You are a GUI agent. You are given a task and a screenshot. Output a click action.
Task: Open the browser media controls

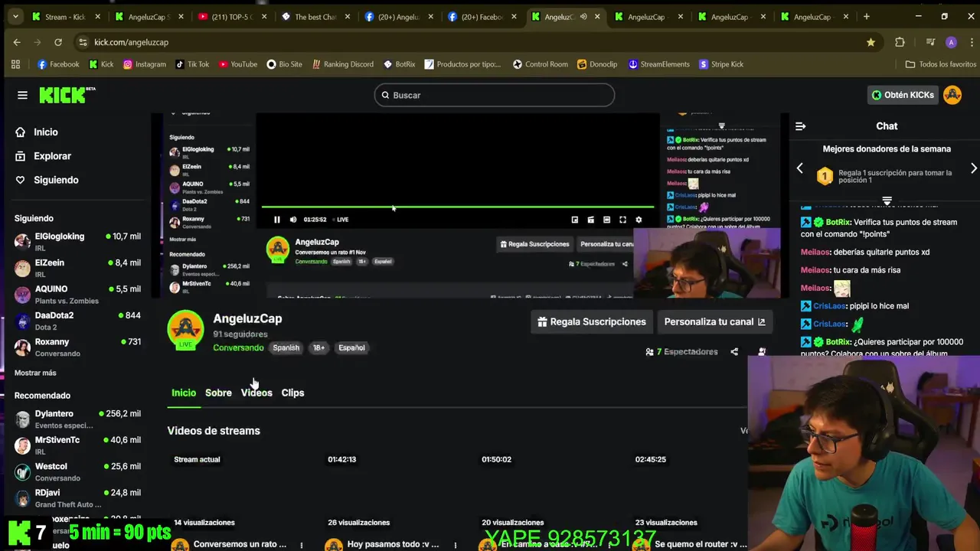pos(930,42)
